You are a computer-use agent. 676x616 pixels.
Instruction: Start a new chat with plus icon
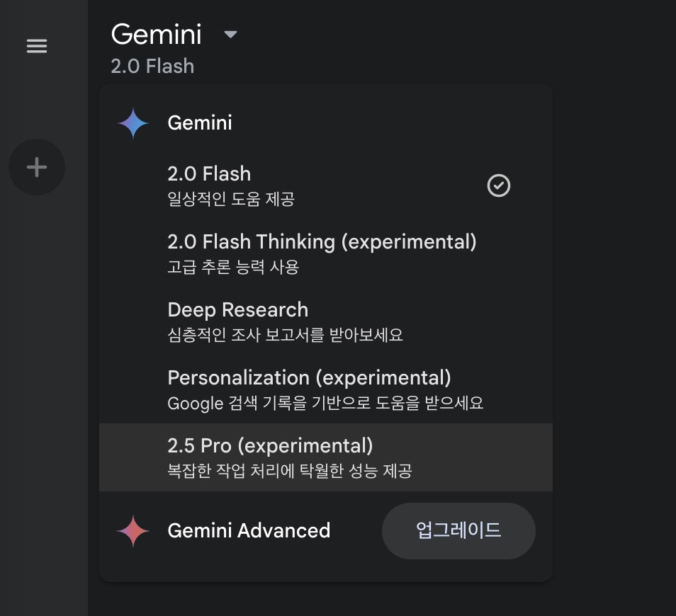click(x=37, y=167)
